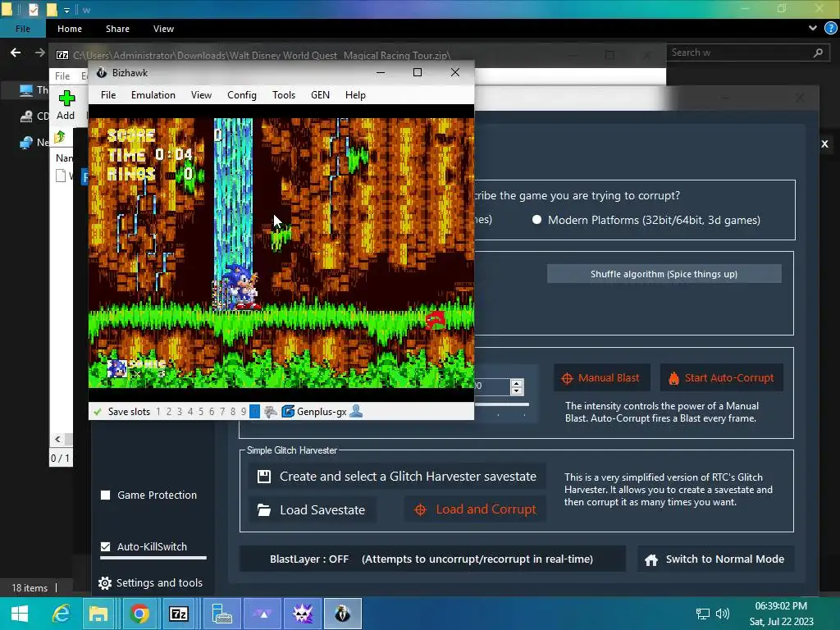The height and width of the screenshot is (630, 840).
Task: Open the Bizhawk GEN menu
Action: coord(321,95)
